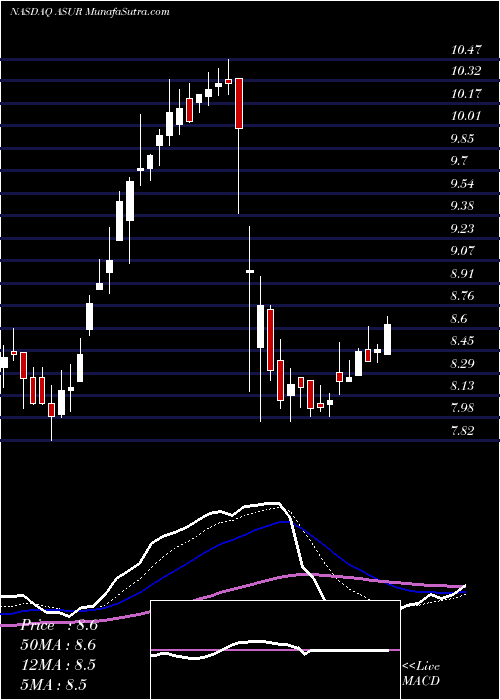Viewport: 500px width, 700px height.
Task: Click inside the MACD inset chart box
Action: pos(275,650)
